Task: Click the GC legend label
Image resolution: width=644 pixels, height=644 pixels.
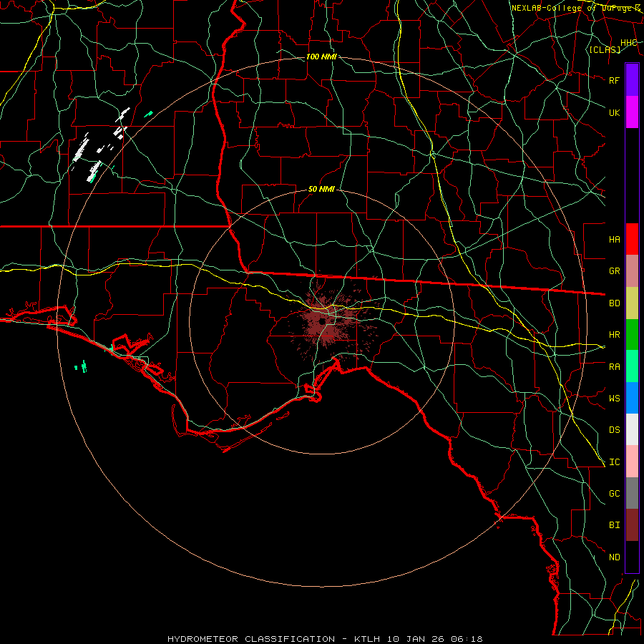Action: (615, 494)
